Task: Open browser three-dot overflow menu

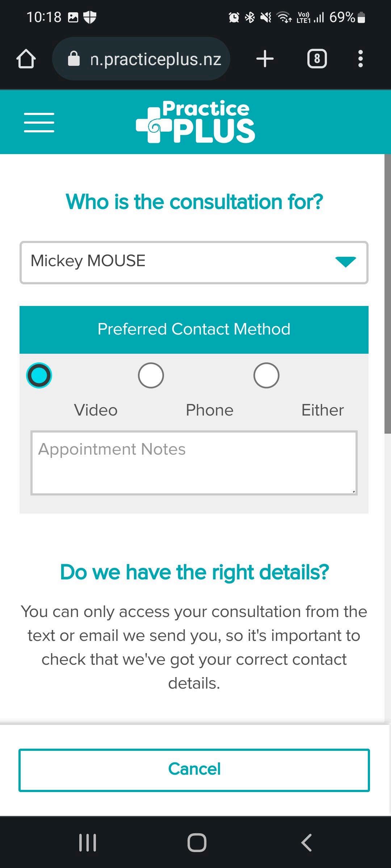Action: pos(360,59)
